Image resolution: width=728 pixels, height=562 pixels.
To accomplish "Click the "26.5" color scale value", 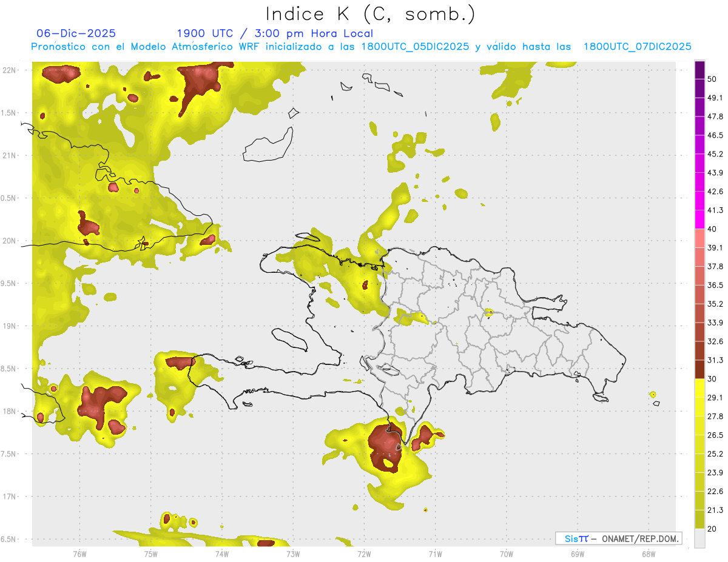I will tap(715, 435).
